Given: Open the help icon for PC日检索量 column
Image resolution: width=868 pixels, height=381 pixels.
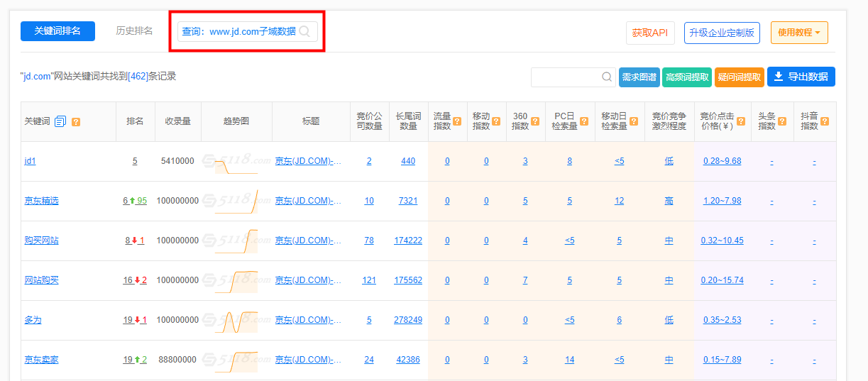Looking at the screenshot, I should coord(583,121).
